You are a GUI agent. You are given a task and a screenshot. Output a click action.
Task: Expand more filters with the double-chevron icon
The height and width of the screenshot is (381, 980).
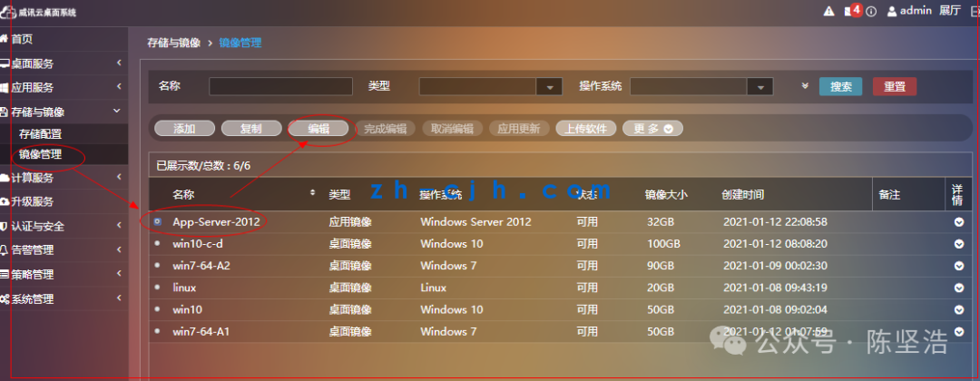coord(806,85)
